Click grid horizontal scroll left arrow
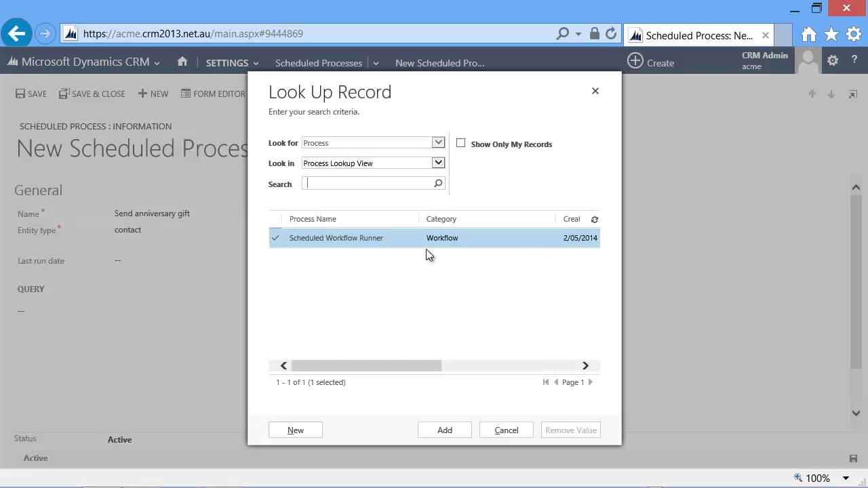 283,365
